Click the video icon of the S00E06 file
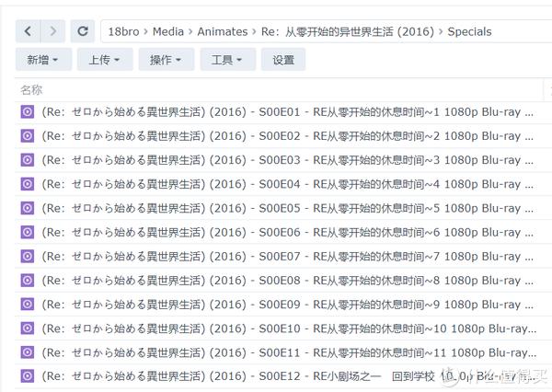The image size is (552, 392). pyautogui.click(x=27, y=233)
